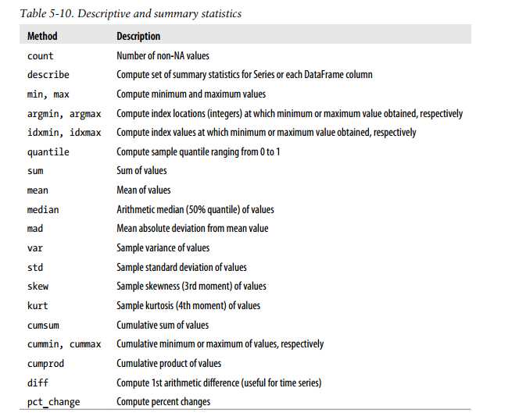Click the 'quantile' method name

click(x=48, y=151)
